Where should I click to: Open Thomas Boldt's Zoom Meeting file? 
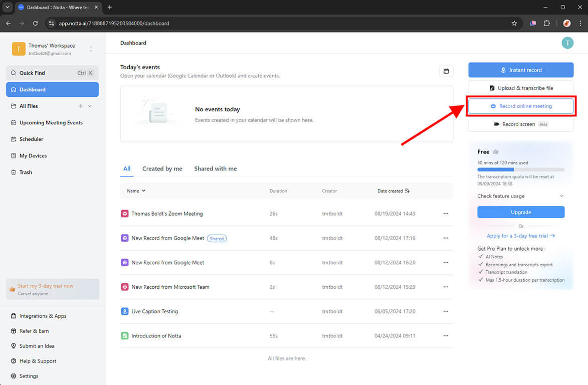tap(167, 214)
